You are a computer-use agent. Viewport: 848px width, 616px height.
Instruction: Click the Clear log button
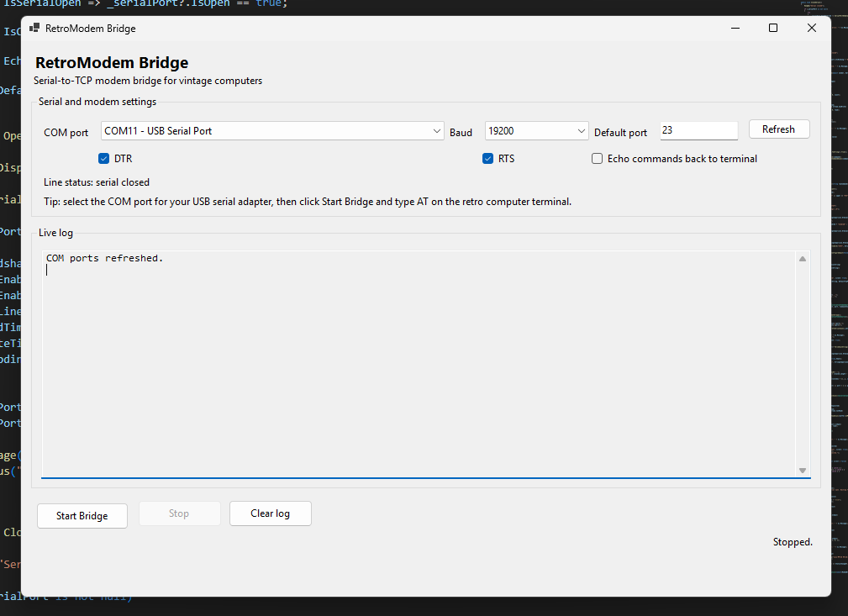(271, 513)
